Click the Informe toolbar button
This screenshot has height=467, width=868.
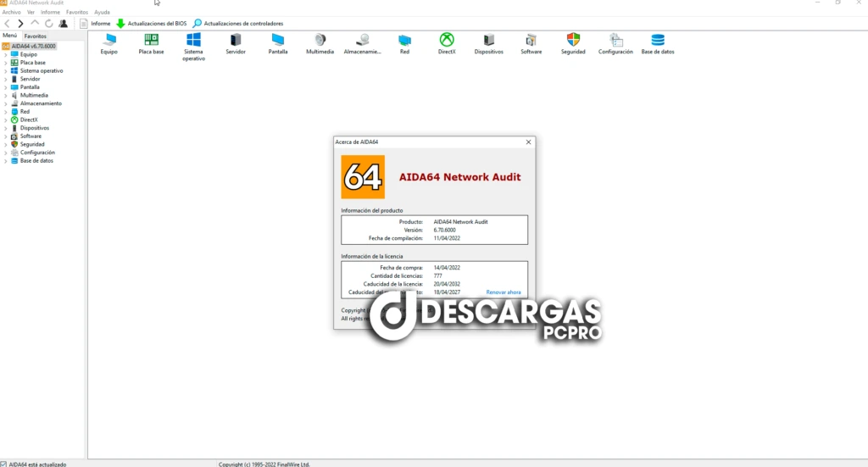(x=95, y=24)
